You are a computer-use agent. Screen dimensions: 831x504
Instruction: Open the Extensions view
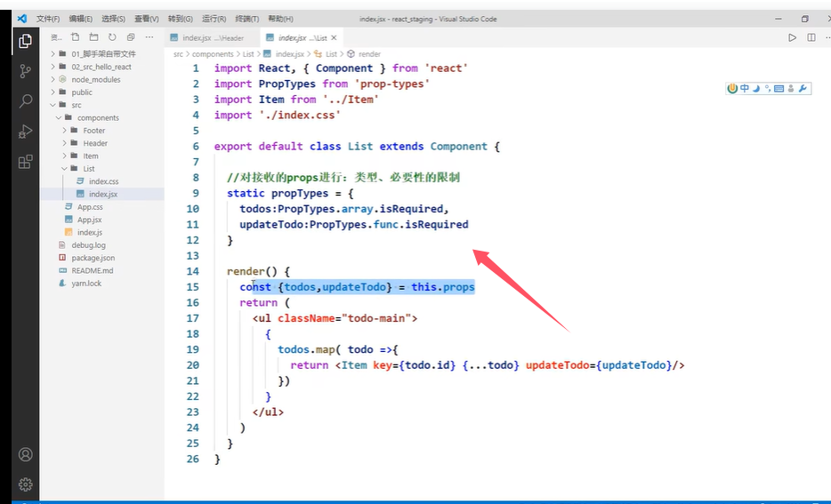click(25, 162)
